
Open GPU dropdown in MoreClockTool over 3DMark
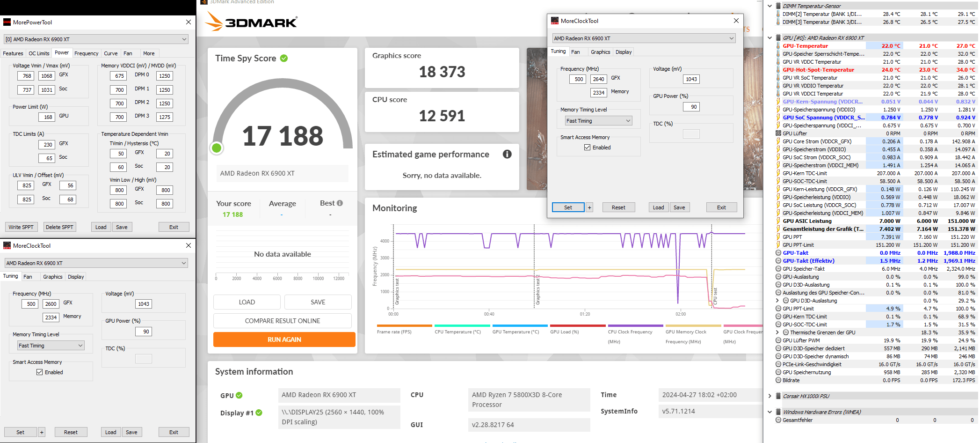tap(644, 38)
